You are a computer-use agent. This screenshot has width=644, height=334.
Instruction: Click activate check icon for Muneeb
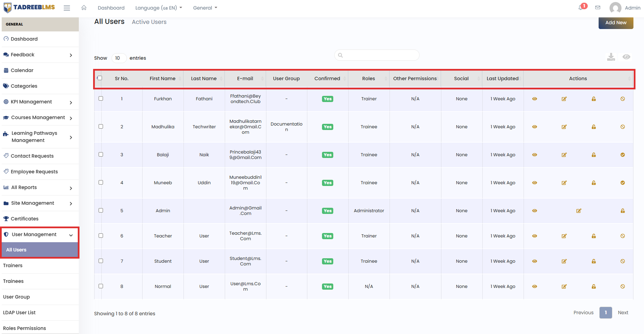[623, 183]
